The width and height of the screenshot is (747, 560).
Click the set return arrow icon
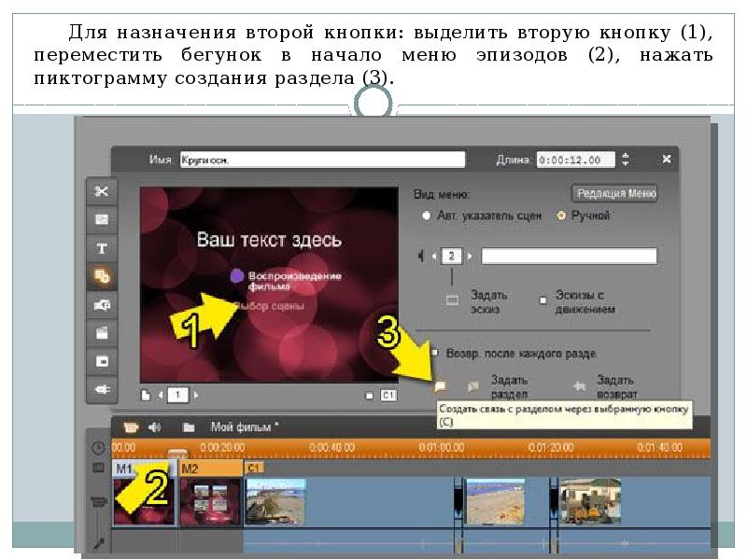[x=579, y=385]
